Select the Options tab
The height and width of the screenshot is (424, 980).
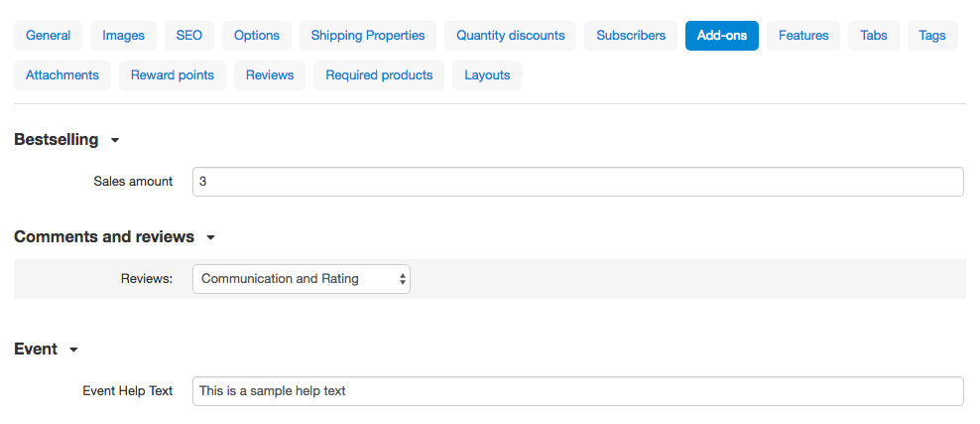pyautogui.click(x=257, y=36)
